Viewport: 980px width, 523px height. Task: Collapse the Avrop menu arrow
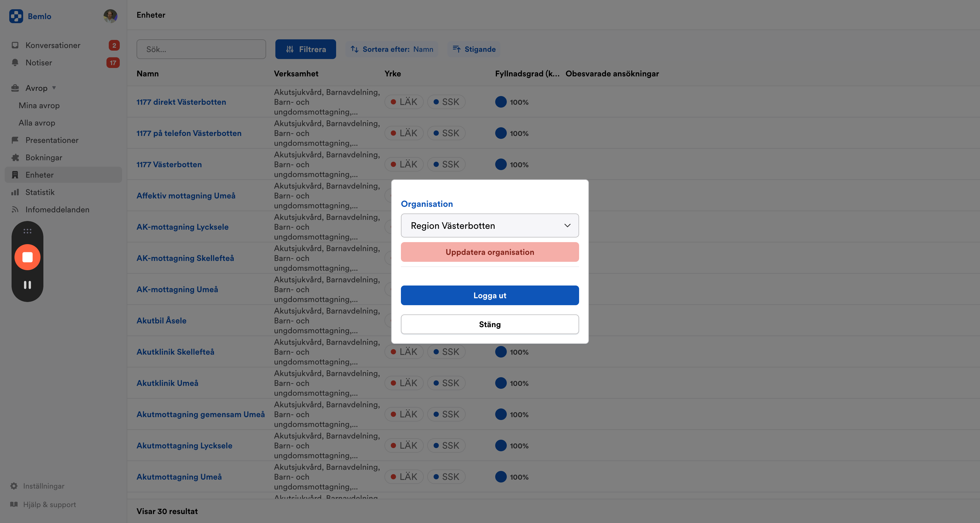pos(54,88)
